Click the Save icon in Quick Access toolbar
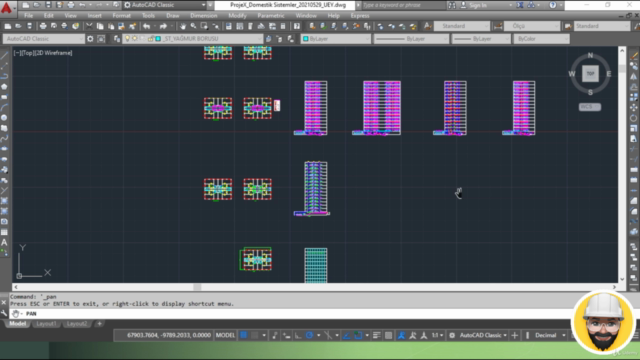This screenshot has height=360, width=640. click(x=48, y=5)
